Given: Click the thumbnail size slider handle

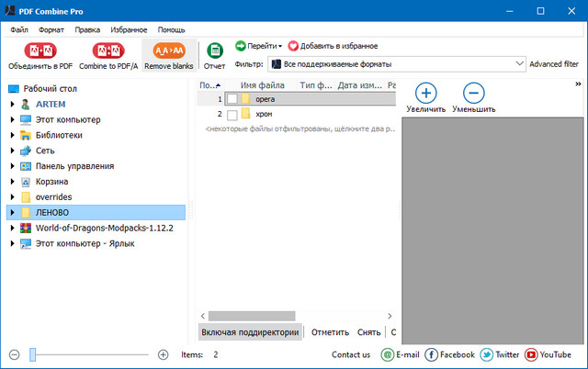Looking at the screenshot, I should (33, 354).
